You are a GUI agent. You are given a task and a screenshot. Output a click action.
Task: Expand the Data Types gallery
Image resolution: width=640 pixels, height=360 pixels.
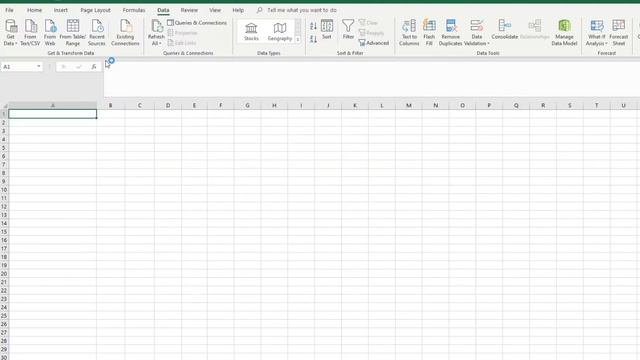click(298, 40)
